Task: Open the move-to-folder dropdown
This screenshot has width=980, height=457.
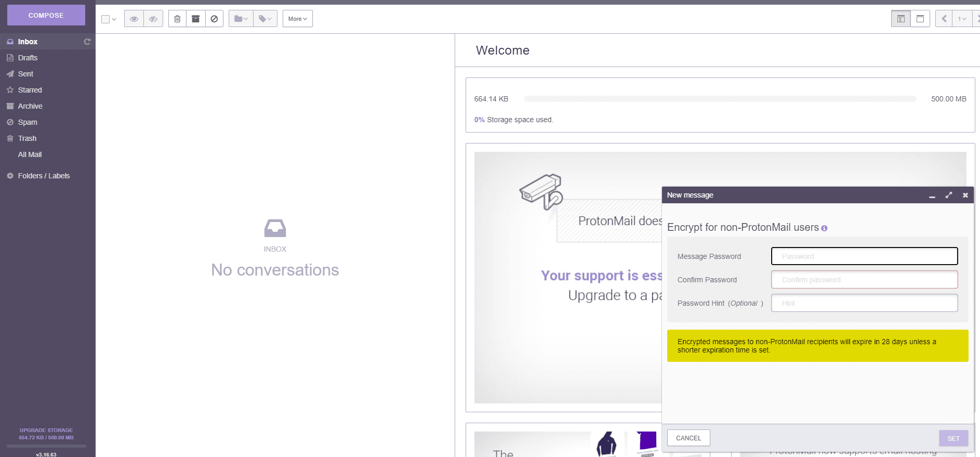Action: (x=241, y=19)
